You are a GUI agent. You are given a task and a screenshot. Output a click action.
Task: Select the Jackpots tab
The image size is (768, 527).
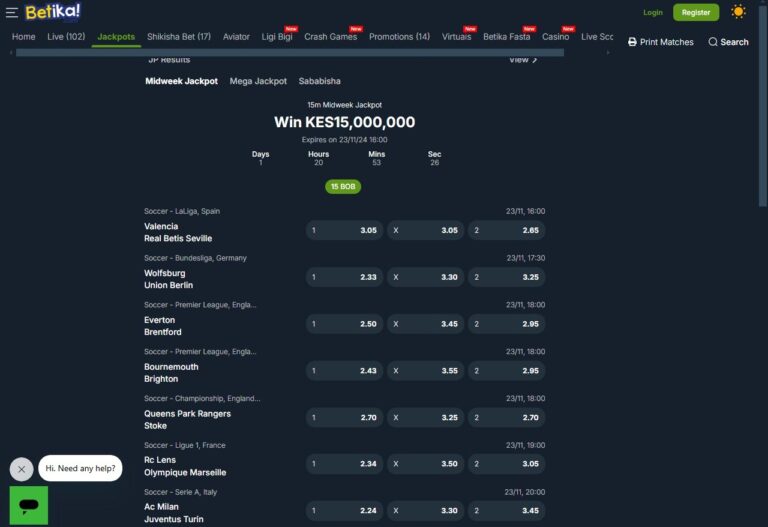click(116, 37)
